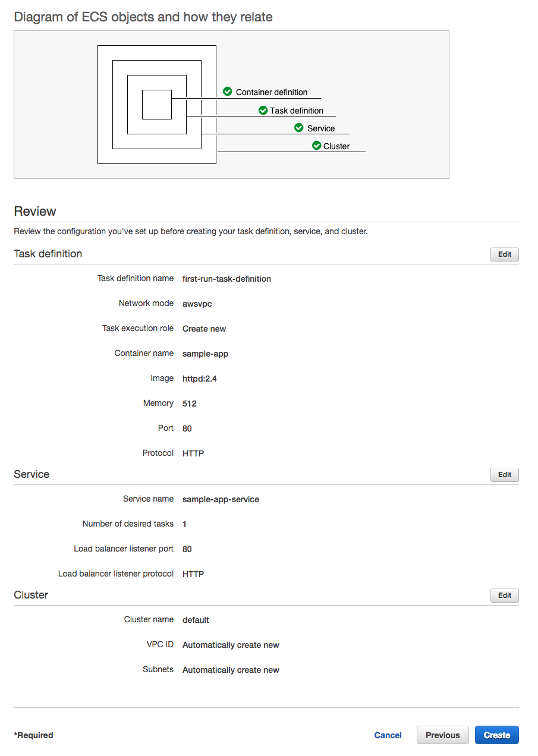Viewport: 538px width, 756px height.
Task: Select the Cluster label in the diagram
Action: 336,146
